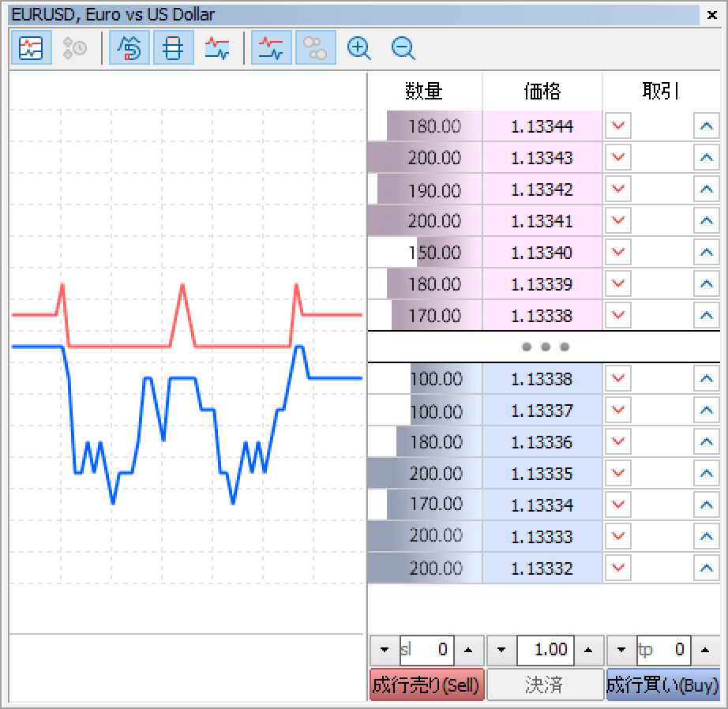Click the 数量 column header
Screen dimensions: 728x709
424,91
